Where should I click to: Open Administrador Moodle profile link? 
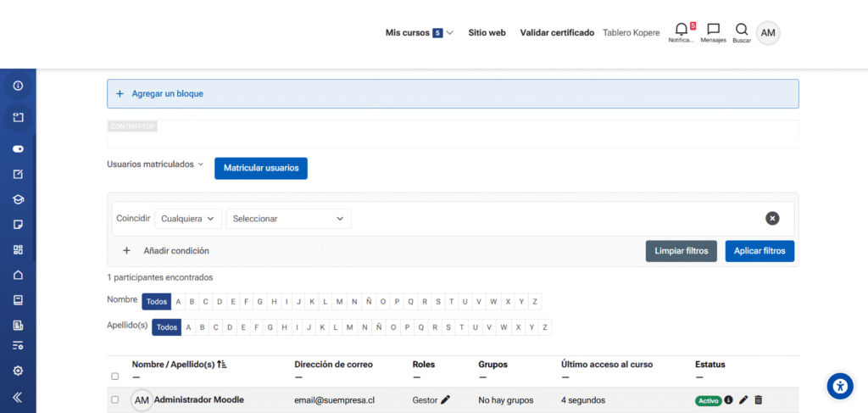[x=198, y=399]
